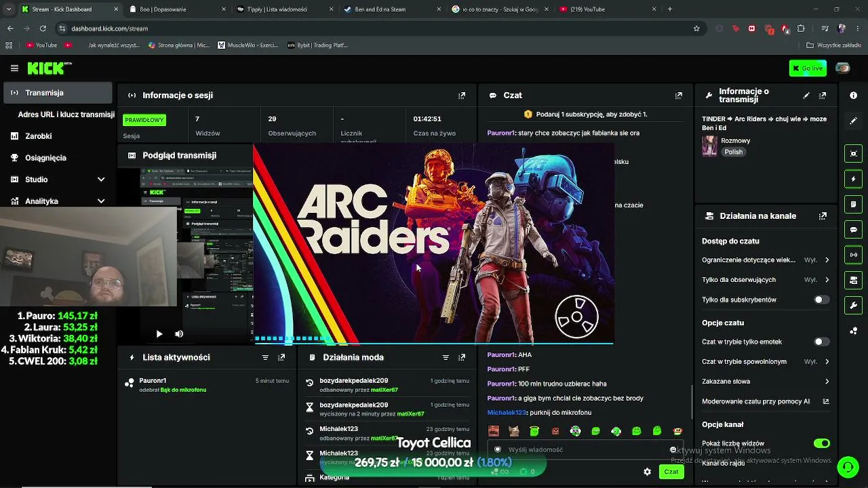This screenshot has width=868, height=488.
Task: Switch to the Tipply browser tab
Action: point(285,9)
